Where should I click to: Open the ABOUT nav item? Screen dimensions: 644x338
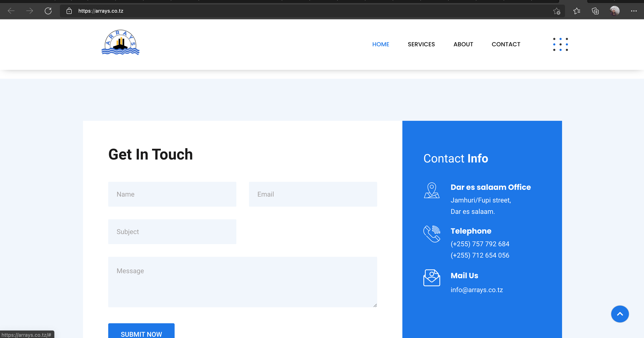(x=463, y=44)
